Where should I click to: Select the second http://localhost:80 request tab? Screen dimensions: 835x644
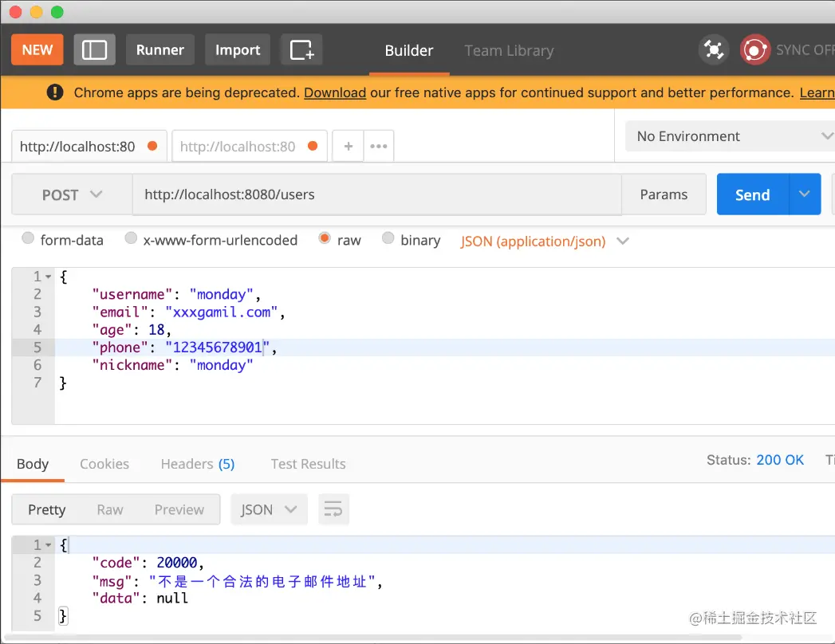pos(249,146)
